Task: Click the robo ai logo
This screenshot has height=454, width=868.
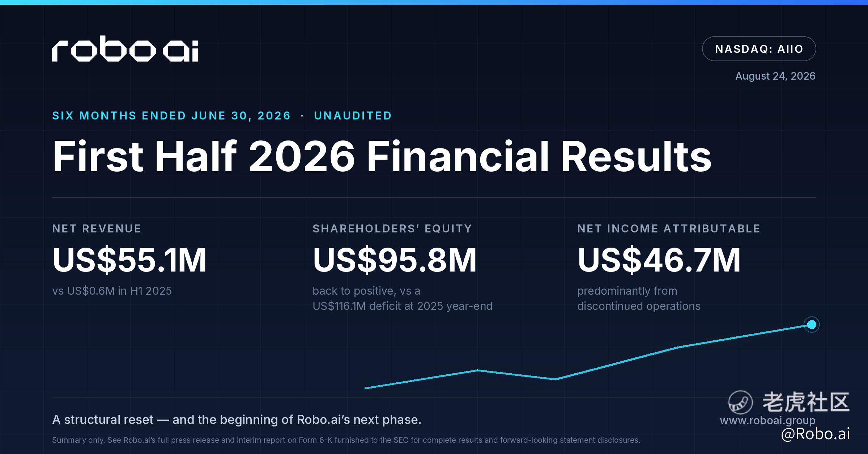Action: (125, 49)
